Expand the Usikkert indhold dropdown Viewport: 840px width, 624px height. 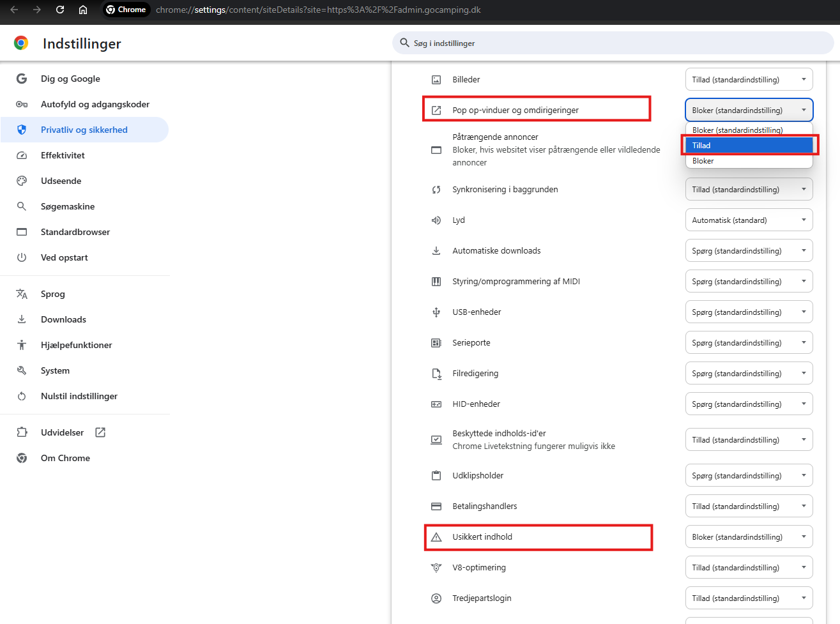[x=749, y=537]
